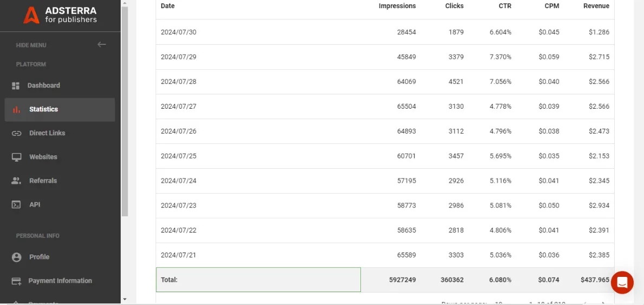Click the Websites monitor icon

tap(16, 157)
